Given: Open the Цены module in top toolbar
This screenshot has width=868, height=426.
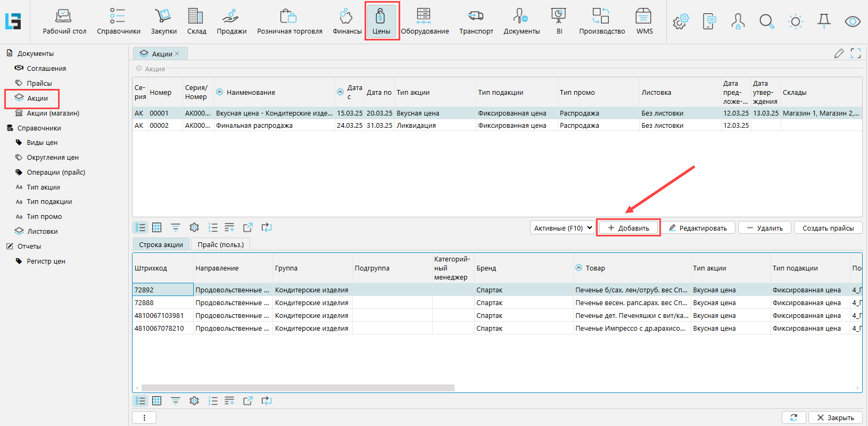Looking at the screenshot, I should point(381,21).
